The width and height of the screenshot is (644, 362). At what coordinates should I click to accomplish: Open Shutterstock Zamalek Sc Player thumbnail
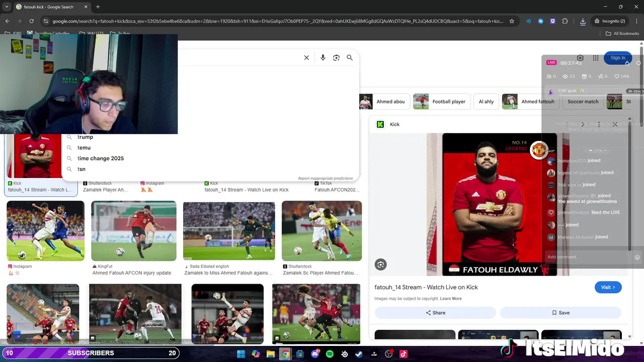pyautogui.click(x=321, y=231)
